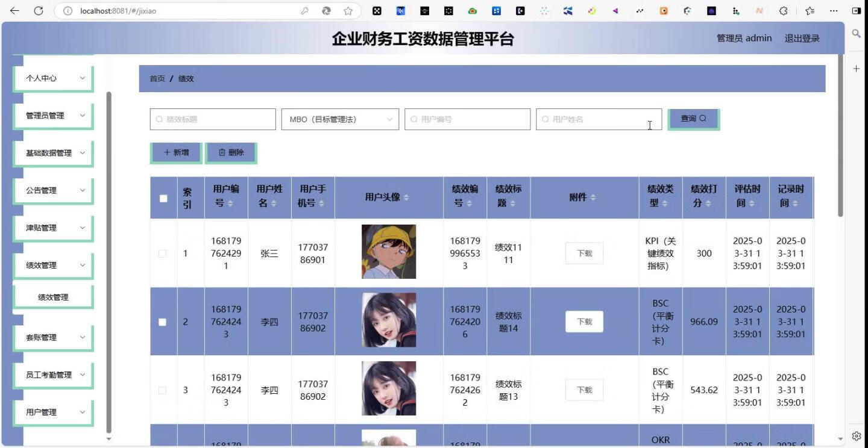Open row 2 李四 avatar thumbnail
Image resolution: width=868 pixels, height=448 pixels.
click(389, 320)
